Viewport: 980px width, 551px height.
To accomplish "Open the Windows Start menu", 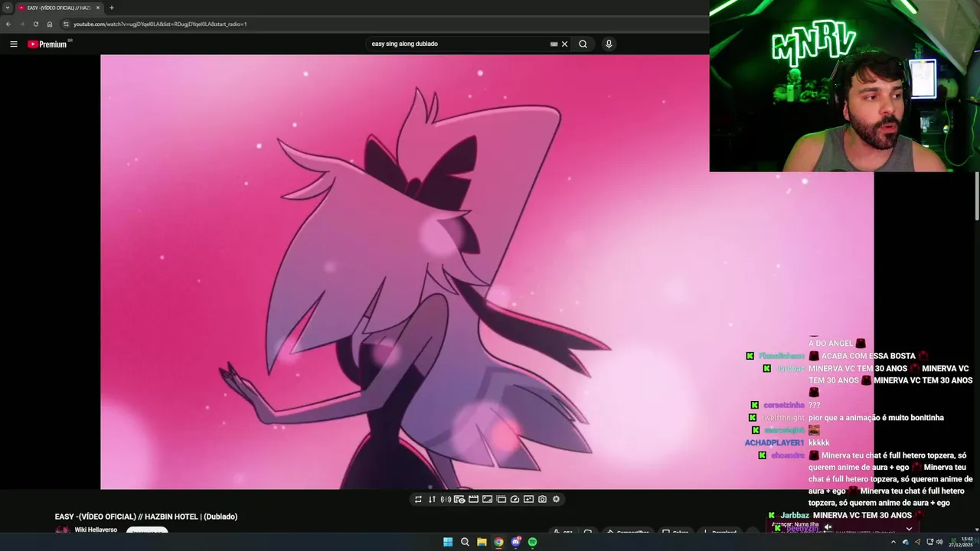I will point(448,542).
